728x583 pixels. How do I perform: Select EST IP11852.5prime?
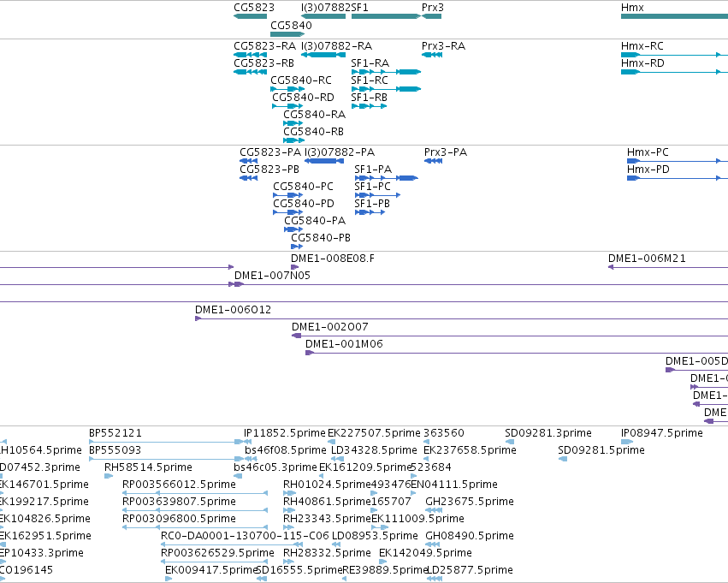pos(285,433)
